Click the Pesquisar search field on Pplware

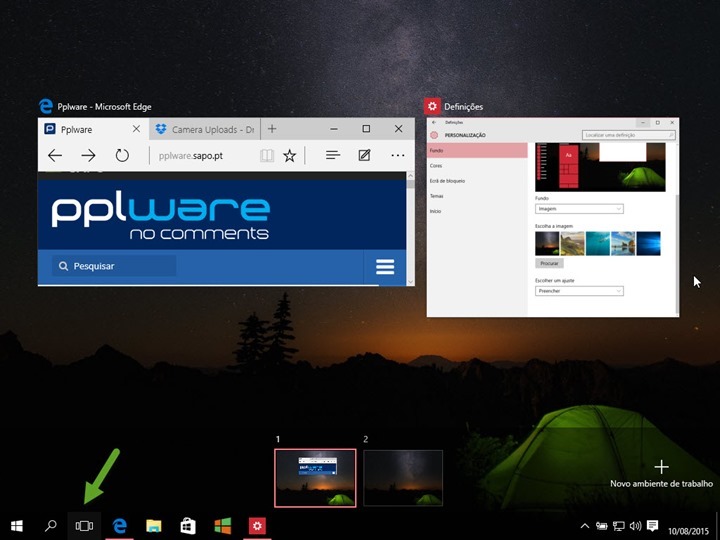[114, 266]
